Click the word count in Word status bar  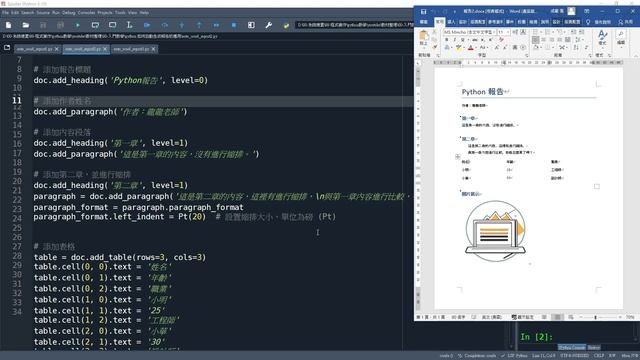[459, 317]
